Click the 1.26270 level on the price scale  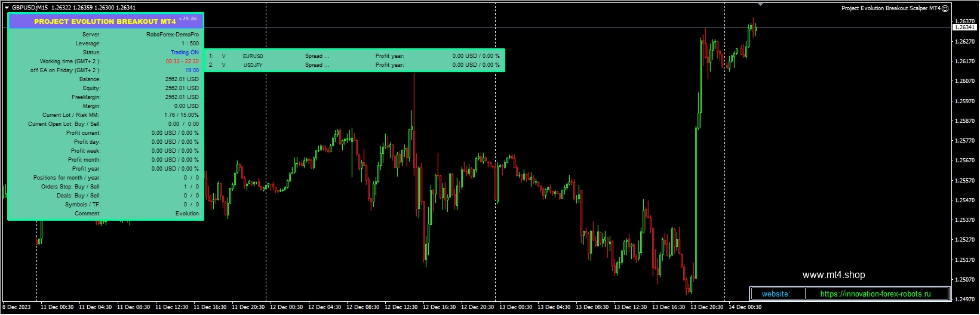(x=965, y=41)
